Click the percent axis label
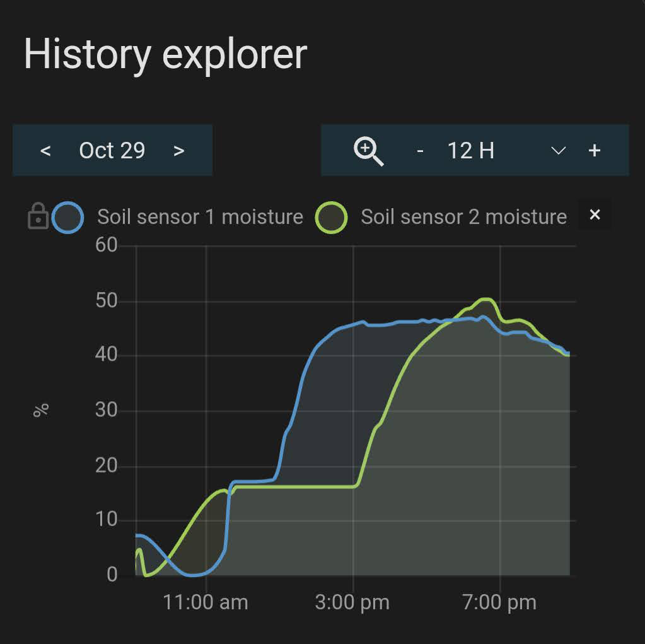Image resolution: width=645 pixels, height=644 pixels. [42, 410]
